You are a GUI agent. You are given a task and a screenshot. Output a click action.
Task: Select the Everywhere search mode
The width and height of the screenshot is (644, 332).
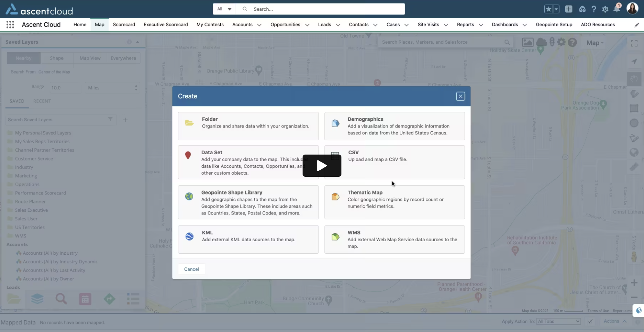click(123, 58)
